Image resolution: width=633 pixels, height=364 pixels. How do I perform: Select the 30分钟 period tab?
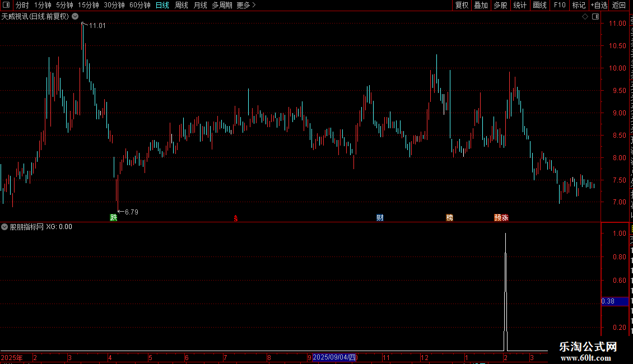[114, 5]
